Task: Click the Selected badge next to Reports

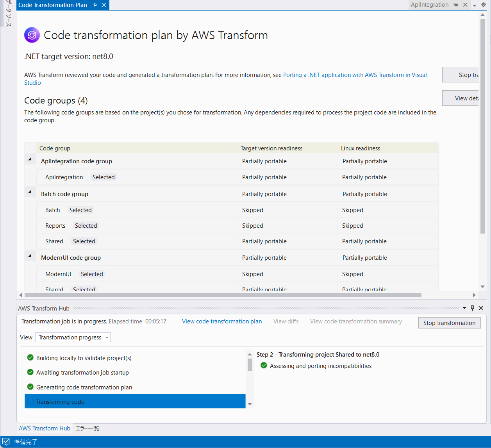Action: [x=86, y=226]
